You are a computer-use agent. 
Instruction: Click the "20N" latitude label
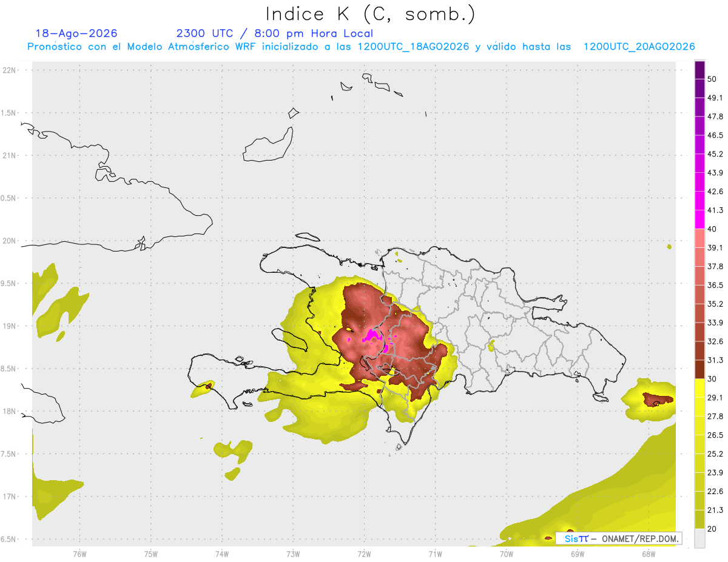point(10,241)
